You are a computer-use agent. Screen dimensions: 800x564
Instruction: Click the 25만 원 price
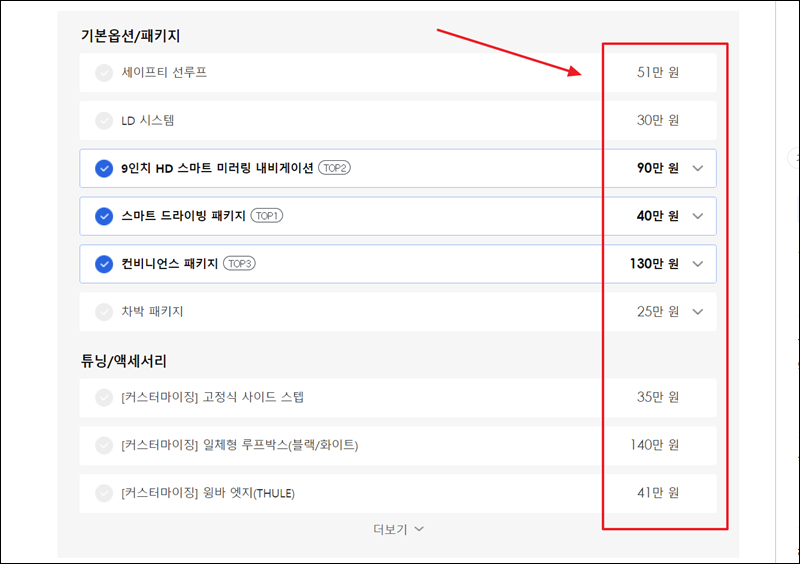click(x=658, y=312)
